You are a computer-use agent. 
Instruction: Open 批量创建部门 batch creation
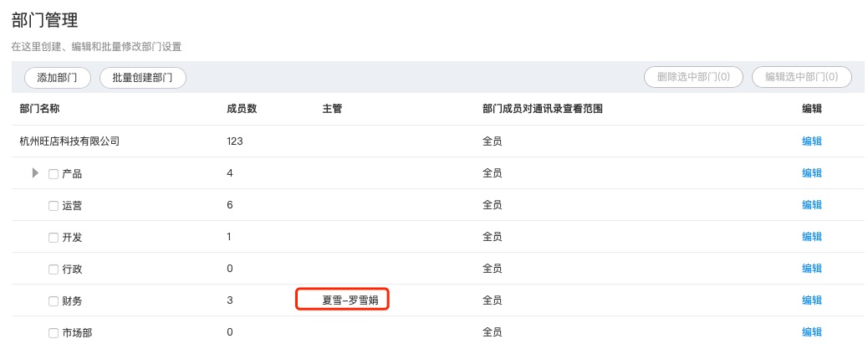(142, 78)
